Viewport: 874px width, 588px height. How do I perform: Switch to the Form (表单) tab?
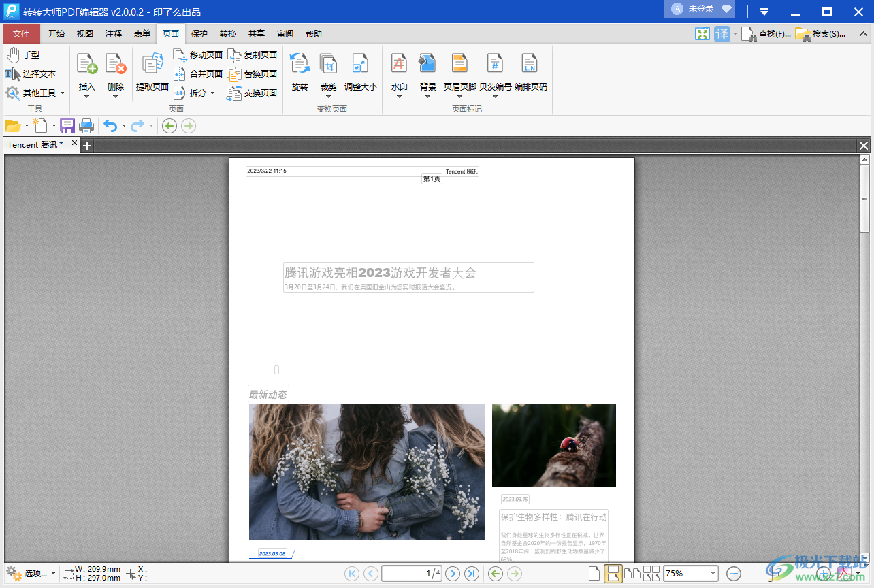pos(142,33)
